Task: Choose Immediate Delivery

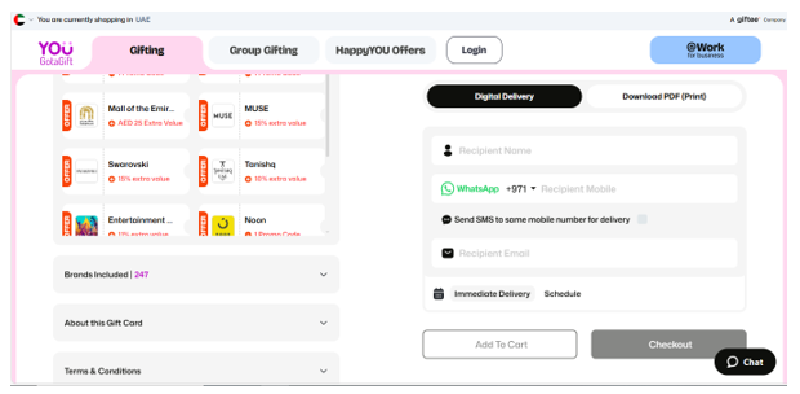Action: 492,294
